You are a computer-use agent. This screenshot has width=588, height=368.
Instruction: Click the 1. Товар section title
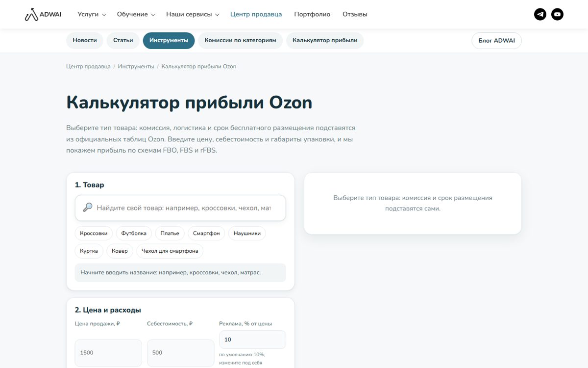click(x=89, y=185)
